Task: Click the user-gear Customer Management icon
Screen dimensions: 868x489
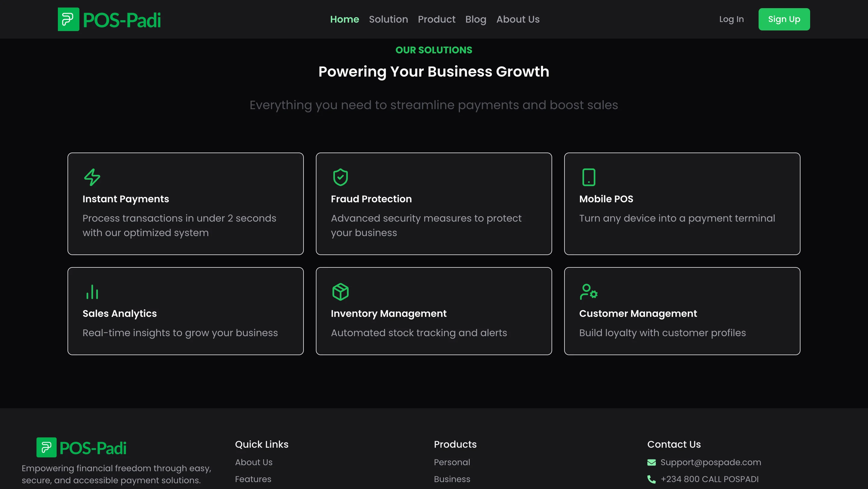Action: [x=589, y=292]
